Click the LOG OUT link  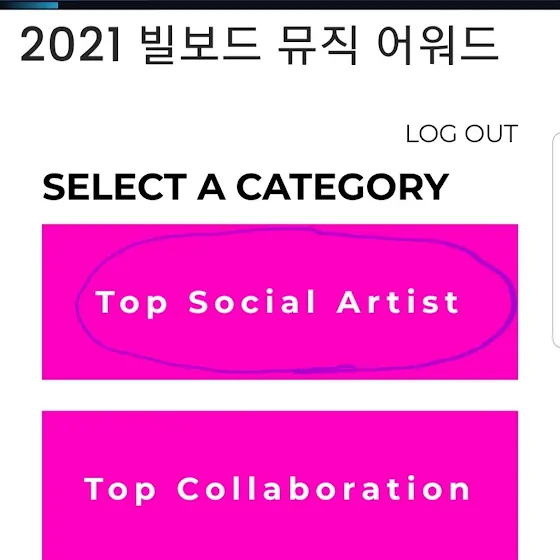point(461,134)
